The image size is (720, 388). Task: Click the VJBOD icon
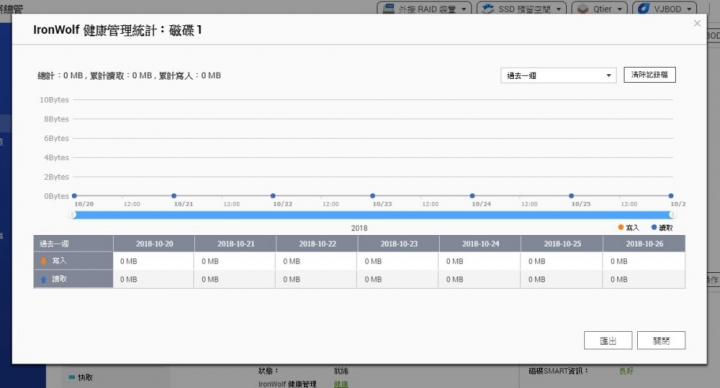644,9
